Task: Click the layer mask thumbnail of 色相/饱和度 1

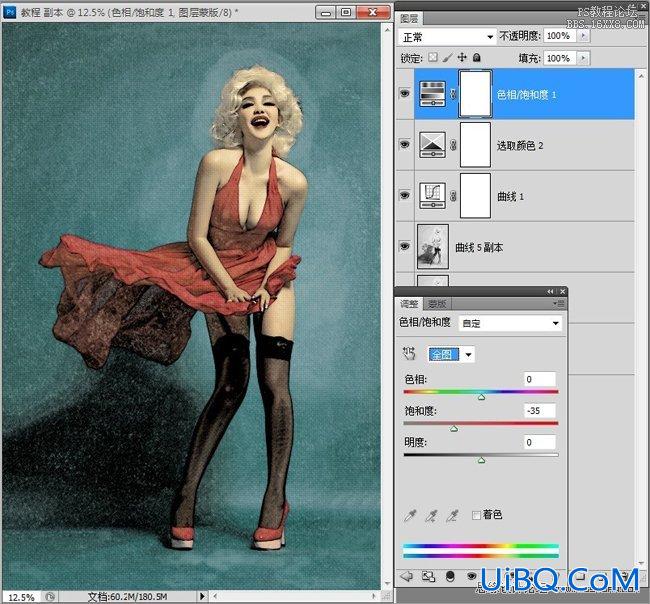Action: pos(475,94)
